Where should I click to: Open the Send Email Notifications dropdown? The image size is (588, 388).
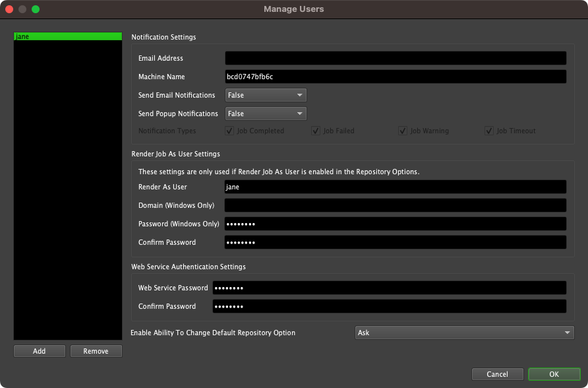(266, 95)
